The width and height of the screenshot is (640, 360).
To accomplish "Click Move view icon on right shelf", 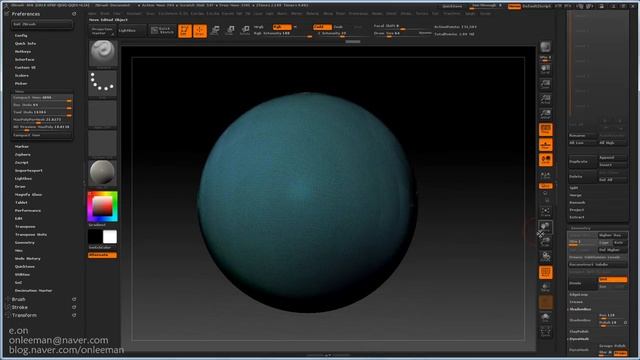I will pos(545,227).
